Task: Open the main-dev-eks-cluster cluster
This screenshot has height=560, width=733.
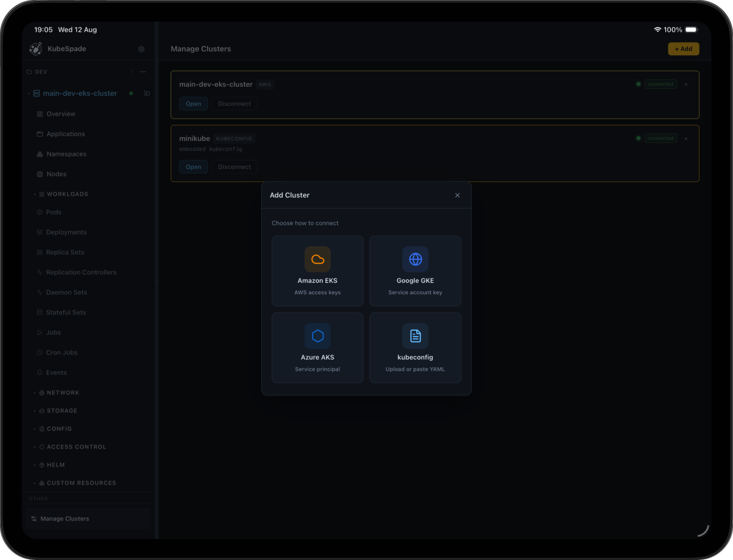Action: (x=193, y=104)
